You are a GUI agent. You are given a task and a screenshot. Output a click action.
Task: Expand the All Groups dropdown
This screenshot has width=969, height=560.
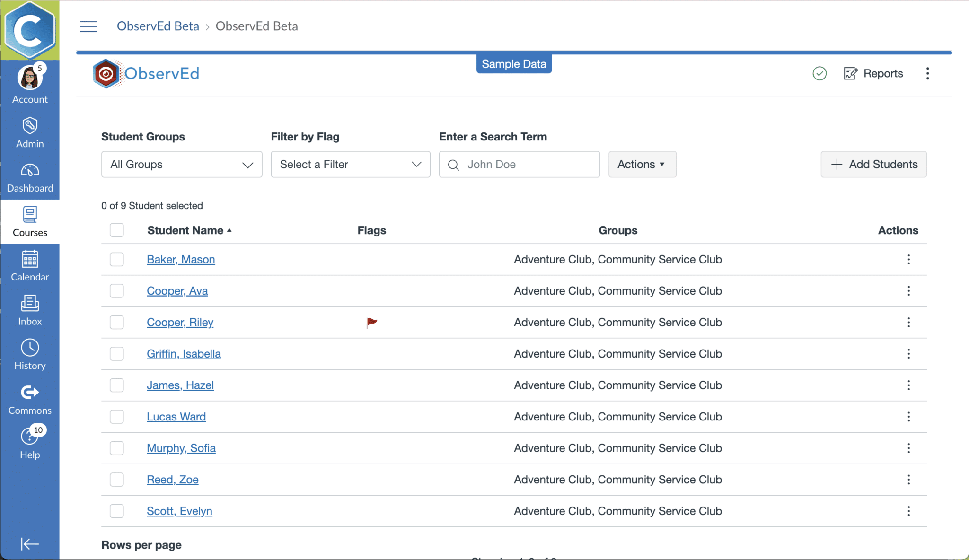pos(182,164)
